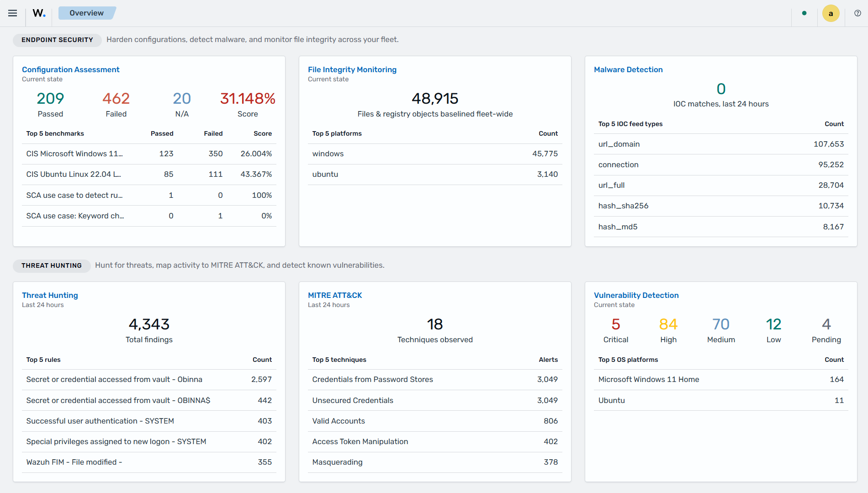
Task: Select the windows platform row
Action: 435,154
